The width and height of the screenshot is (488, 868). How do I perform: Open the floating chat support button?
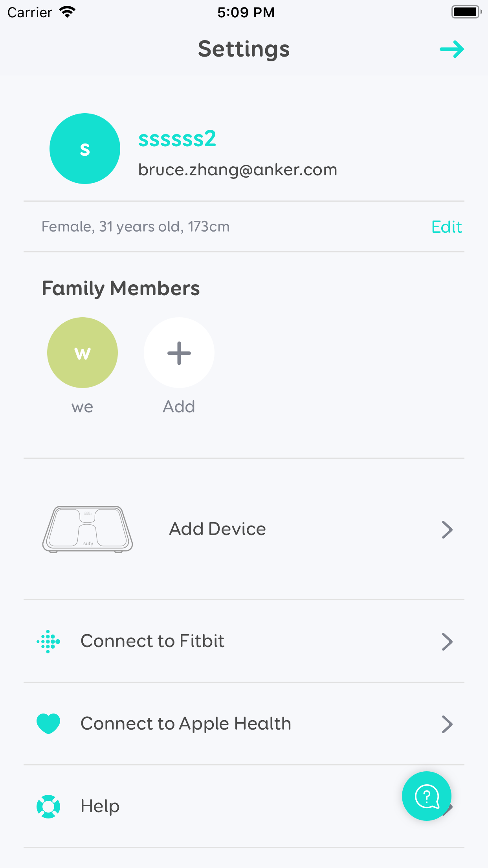(x=426, y=796)
